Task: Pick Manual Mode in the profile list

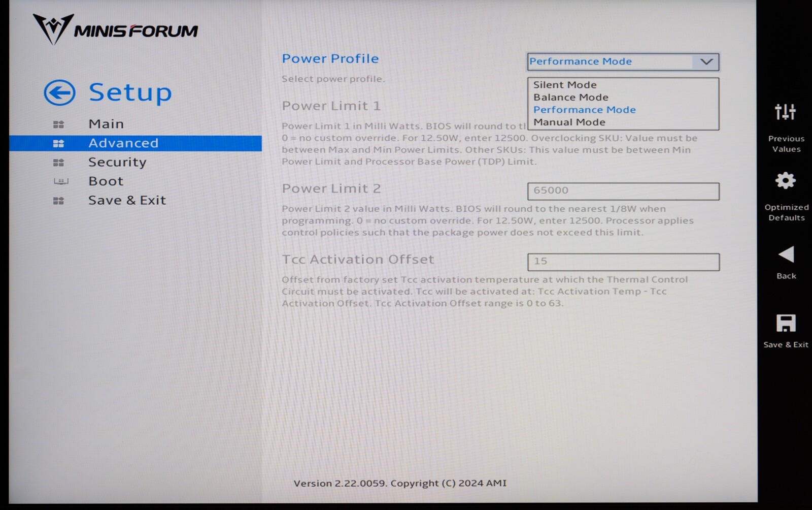Action: pyautogui.click(x=569, y=122)
